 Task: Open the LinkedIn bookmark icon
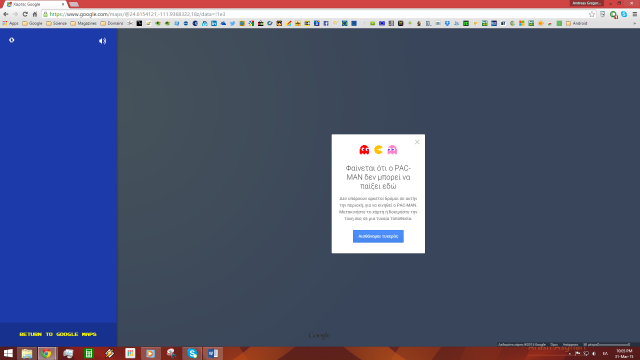pos(214,23)
